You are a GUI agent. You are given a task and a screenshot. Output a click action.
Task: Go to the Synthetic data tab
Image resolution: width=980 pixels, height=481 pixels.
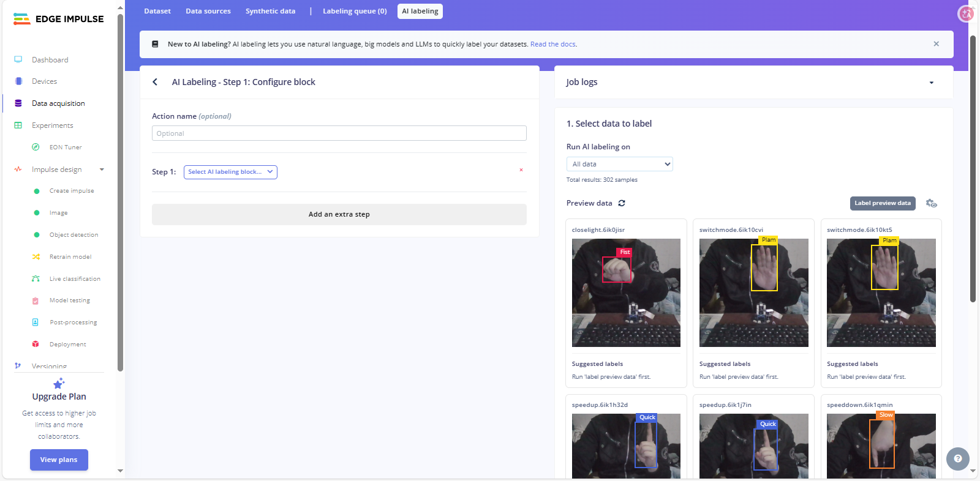click(x=270, y=11)
